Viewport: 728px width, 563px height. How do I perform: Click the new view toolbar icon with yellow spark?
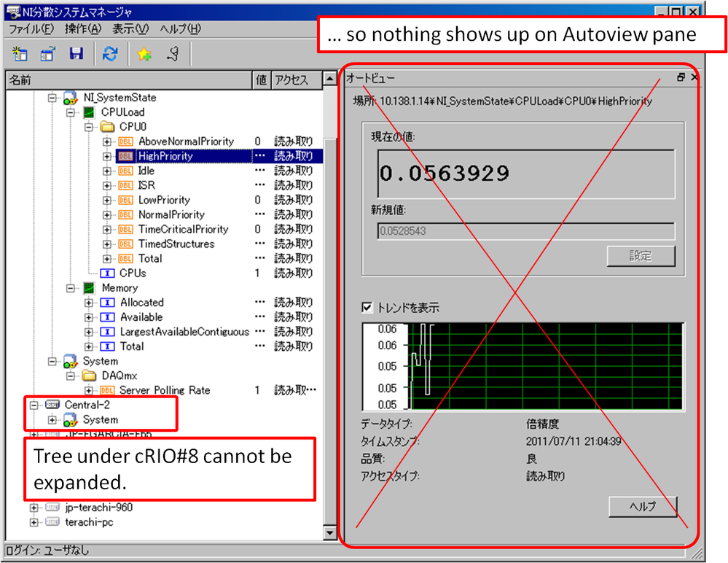click(20, 54)
